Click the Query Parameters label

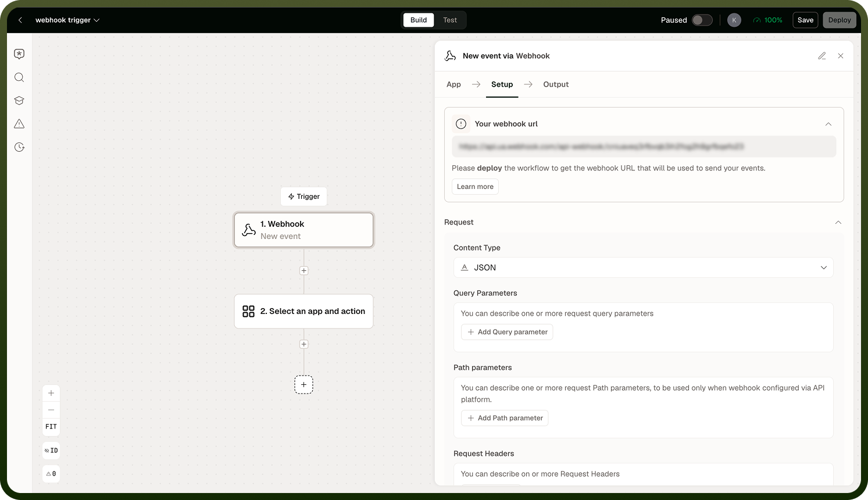coord(485,293)
